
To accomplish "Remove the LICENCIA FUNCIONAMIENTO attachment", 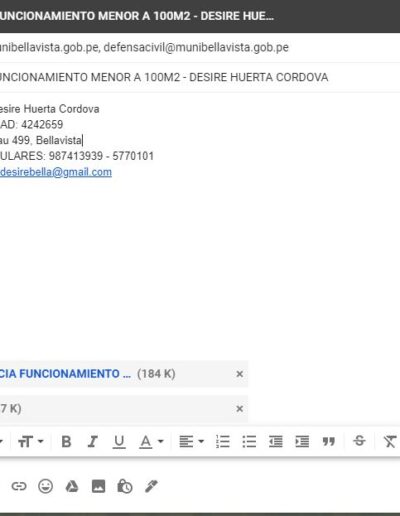I will tap(239, 374).
